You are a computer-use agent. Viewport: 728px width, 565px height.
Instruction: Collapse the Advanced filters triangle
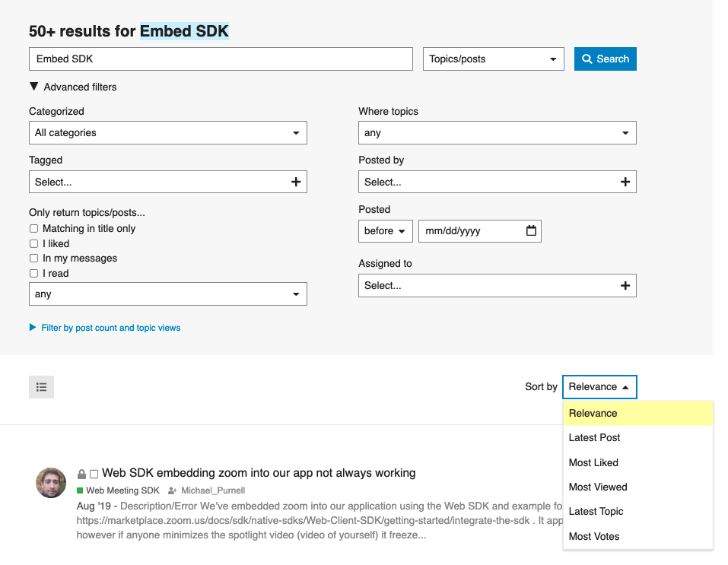click(x=34, y=87)
